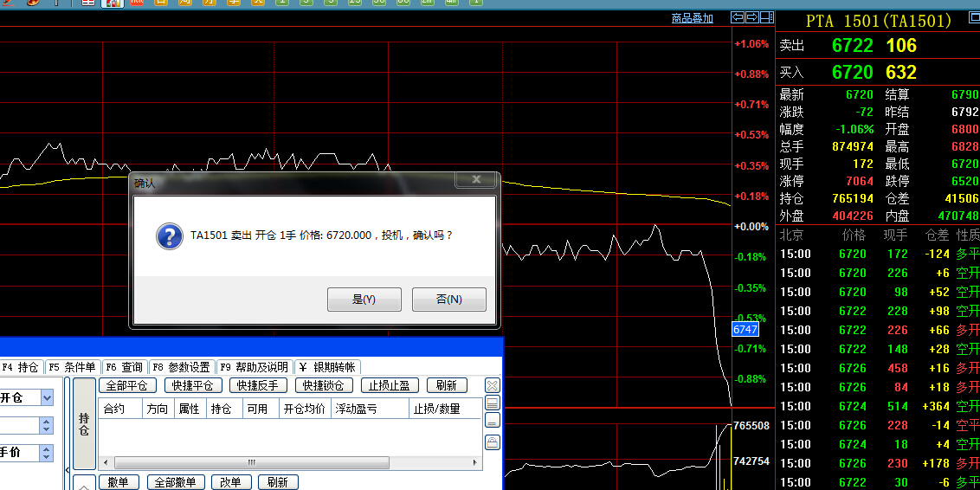Open the 开仓 dropdown

click(47, 397)
